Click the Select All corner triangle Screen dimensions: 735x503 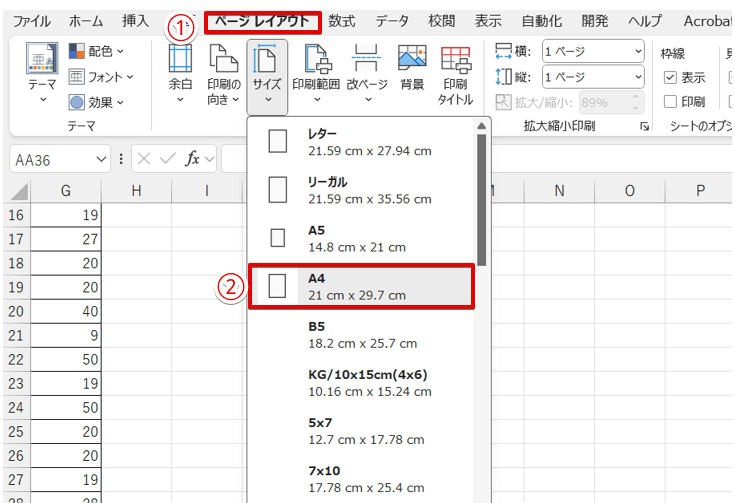pos(19,192)
